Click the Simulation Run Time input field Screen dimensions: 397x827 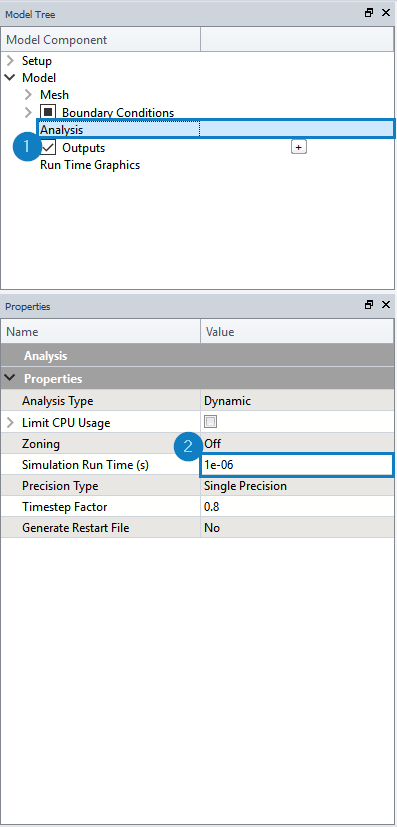tap(297, 465)
